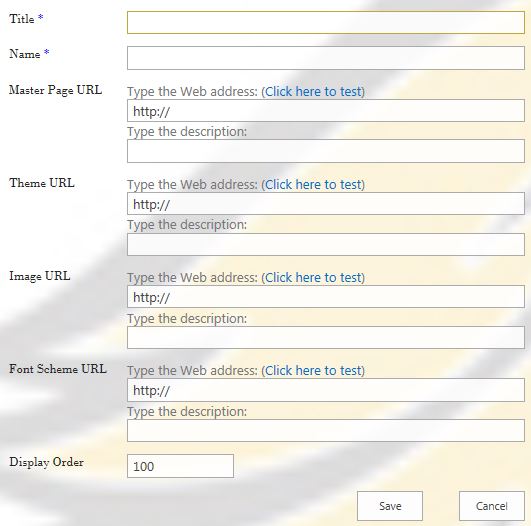Image resolution: width=531 pixels, height=526 pixels.
Task: Focus the Image URL web address field
Action: coord(326,297)
